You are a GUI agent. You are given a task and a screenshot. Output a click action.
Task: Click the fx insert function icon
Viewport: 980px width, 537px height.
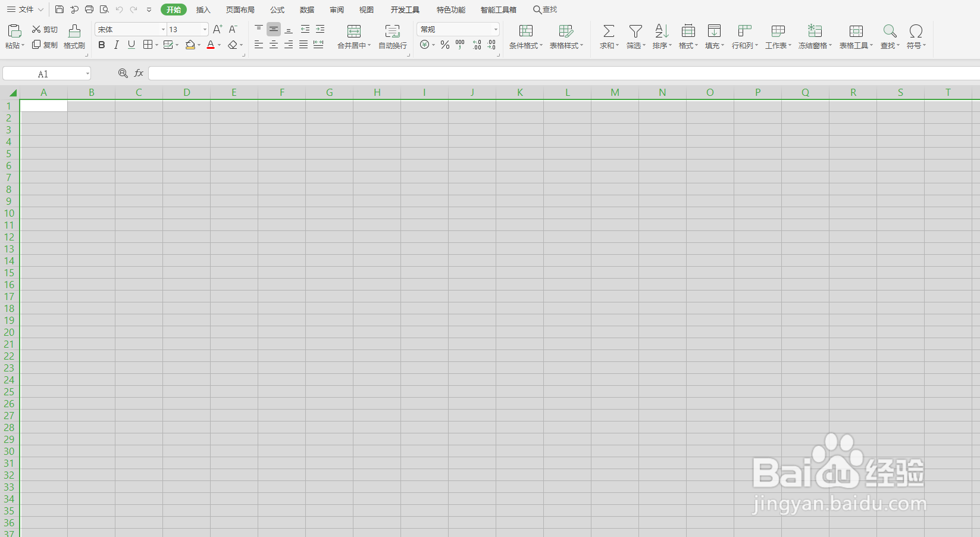click(x=139, y=73)
